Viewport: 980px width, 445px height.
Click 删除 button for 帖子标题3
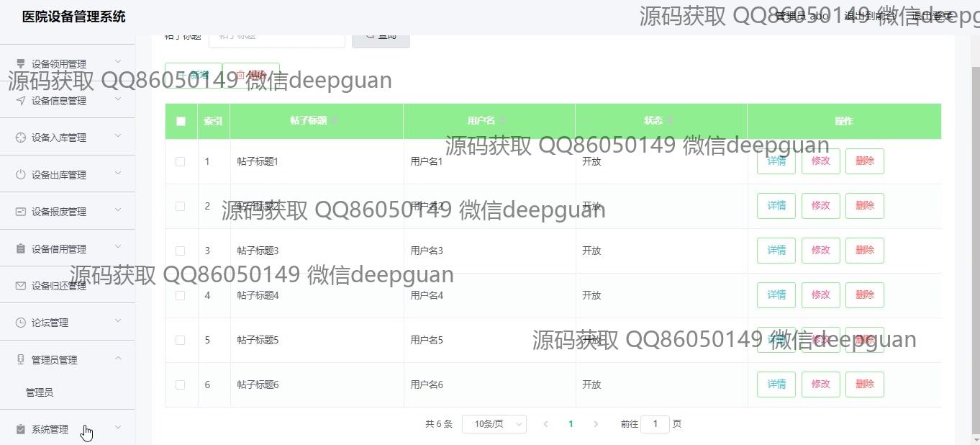865,251
